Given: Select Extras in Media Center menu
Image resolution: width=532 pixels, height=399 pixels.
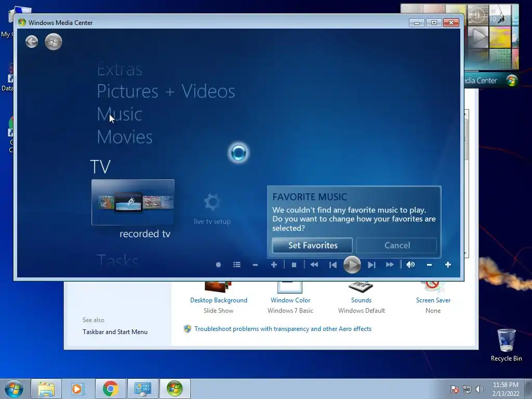Looking at the screenshot, I should (119, 70).
